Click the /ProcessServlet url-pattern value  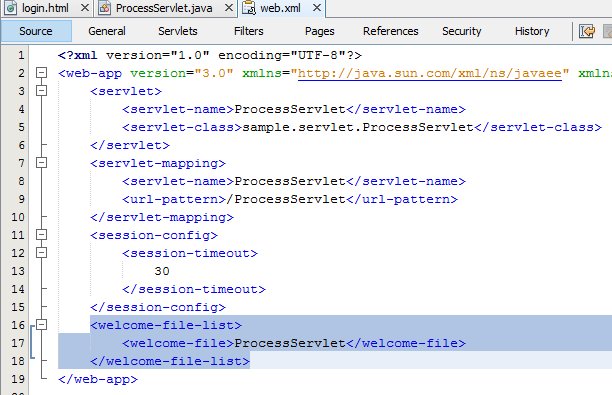[x=286, y=199]
